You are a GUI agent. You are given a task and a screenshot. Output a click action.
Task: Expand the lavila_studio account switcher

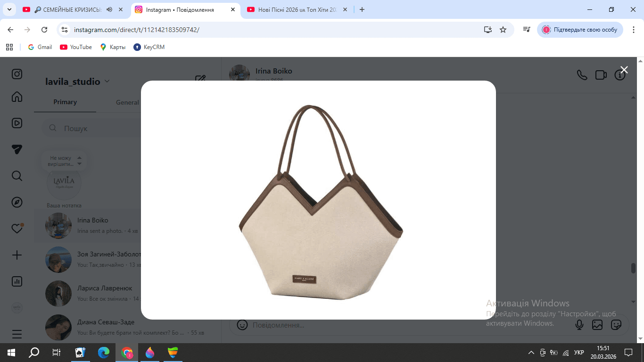point(77,82)
